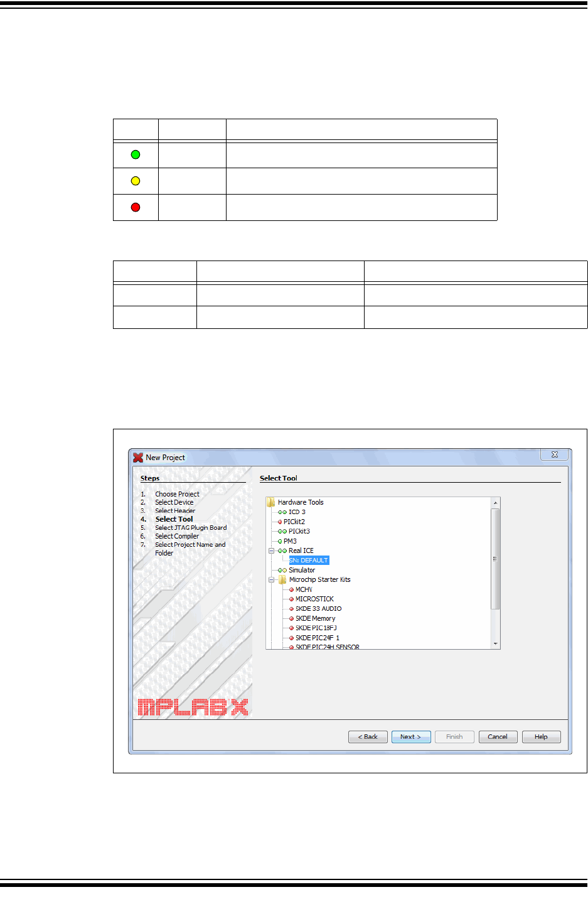Open Help for the Select Tool step
588x897 pixels.
tap(541, 737)
